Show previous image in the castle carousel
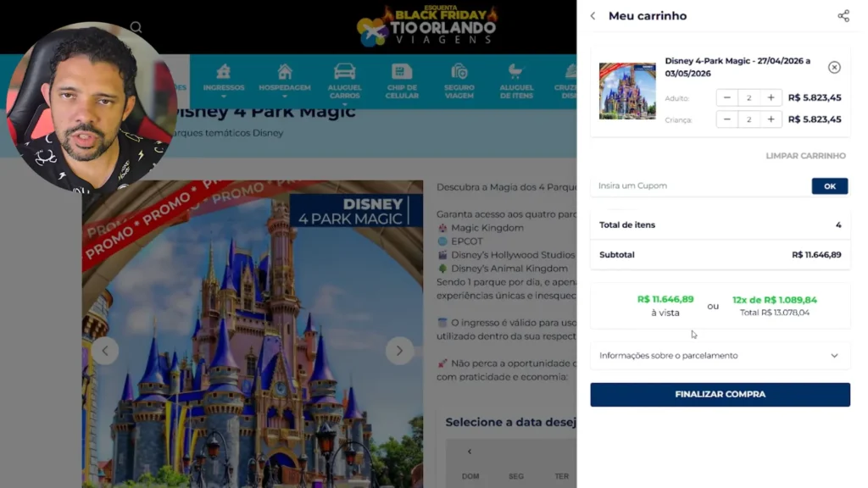The height and width of the screenshot is (488, 868). [x=105, y=351]
